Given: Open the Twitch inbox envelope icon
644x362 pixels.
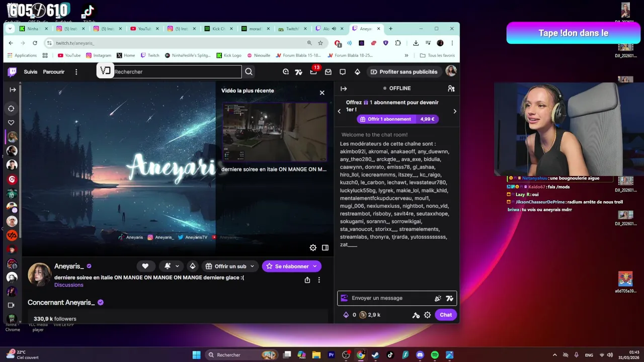Looking at the screenshot, I should (328, 72).
